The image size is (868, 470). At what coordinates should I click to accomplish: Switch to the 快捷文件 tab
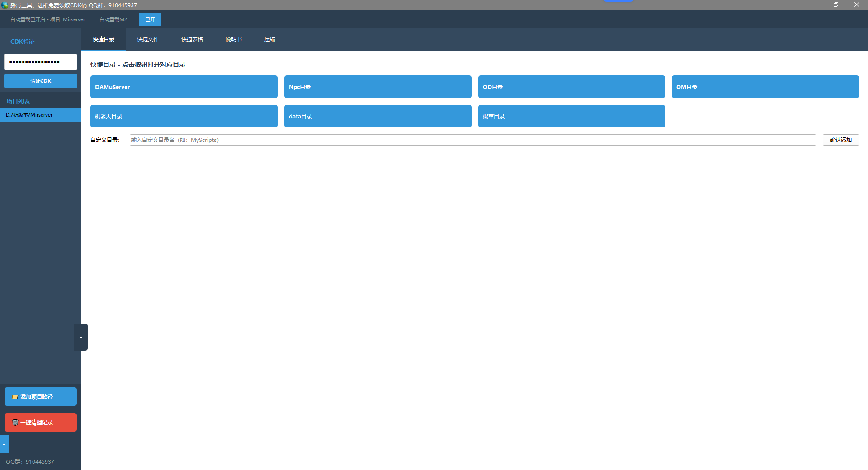tap(148, 39)
